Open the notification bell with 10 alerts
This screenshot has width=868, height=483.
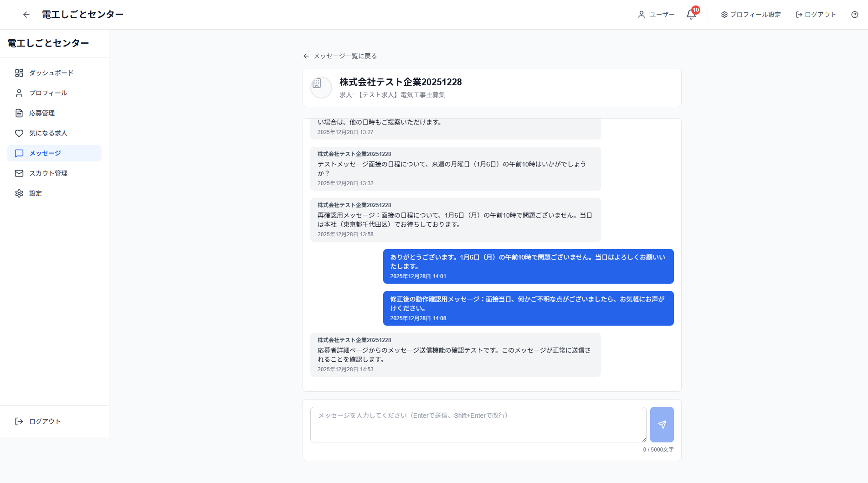(691, 14)
